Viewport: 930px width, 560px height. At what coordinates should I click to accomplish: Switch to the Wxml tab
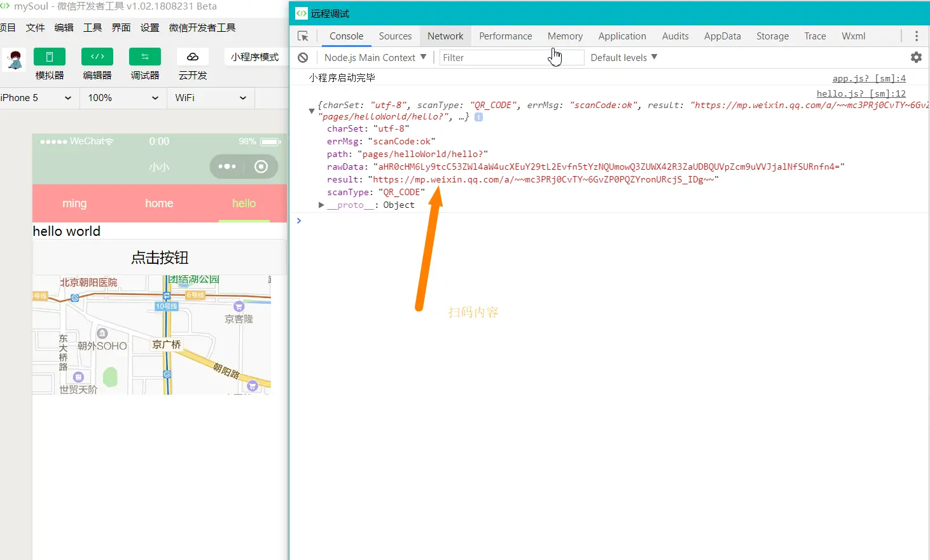pos(853,36)
